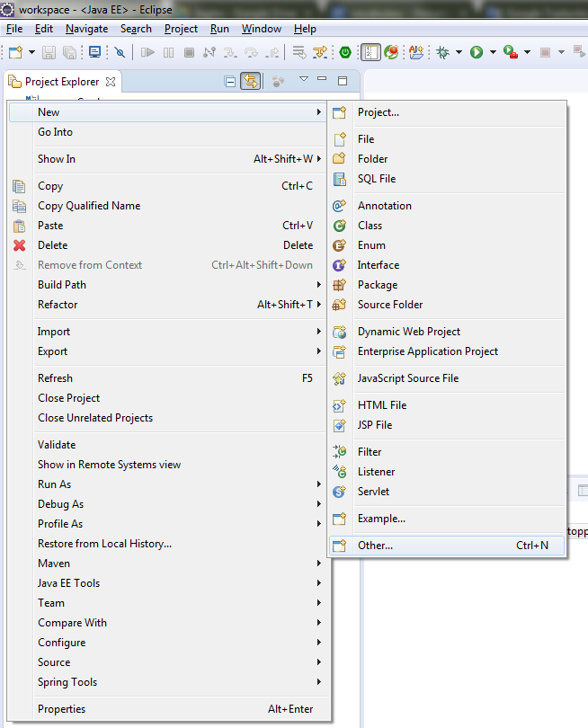Click the Suspend debug toolbar icon
The image size is (588, 728).
click(169, 52)
